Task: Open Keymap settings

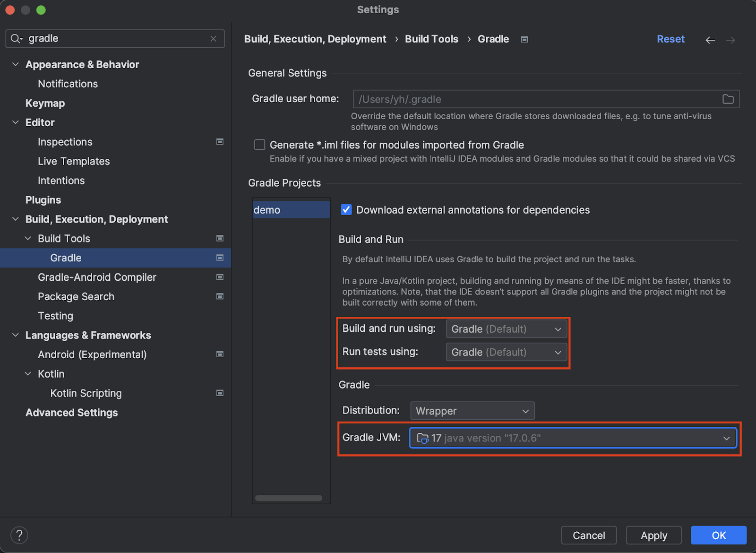Action: click(x=45, y=103)
